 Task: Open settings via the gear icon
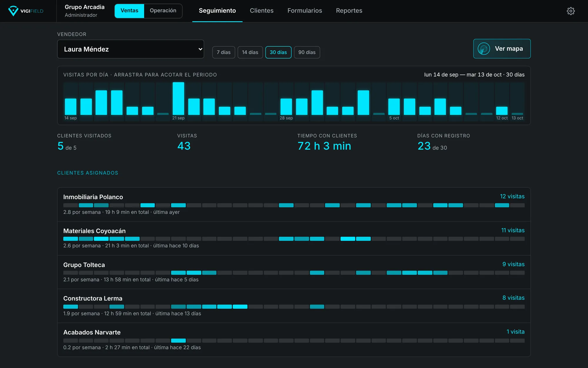pos(571,11)
